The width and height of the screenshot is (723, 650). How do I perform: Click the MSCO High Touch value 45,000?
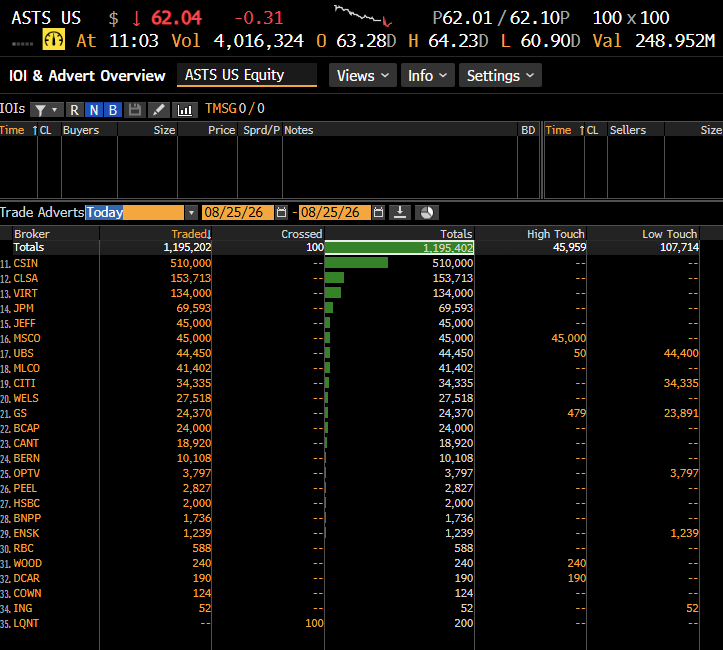coord(569,338)
